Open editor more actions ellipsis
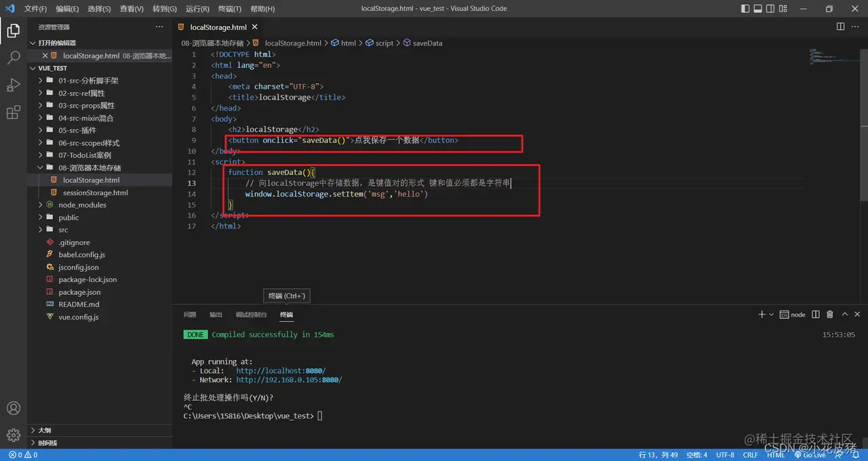 click(856, 26)
